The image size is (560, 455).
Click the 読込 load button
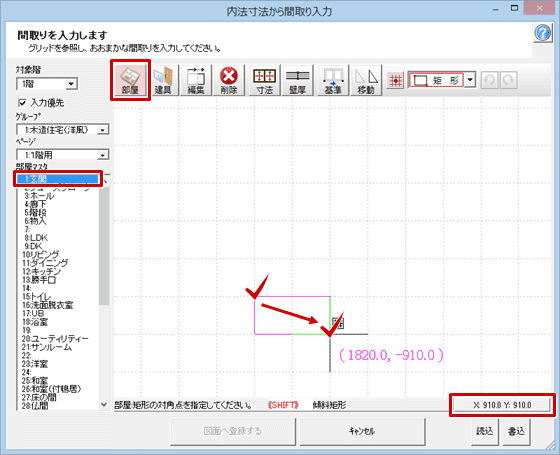click(485, 431)
